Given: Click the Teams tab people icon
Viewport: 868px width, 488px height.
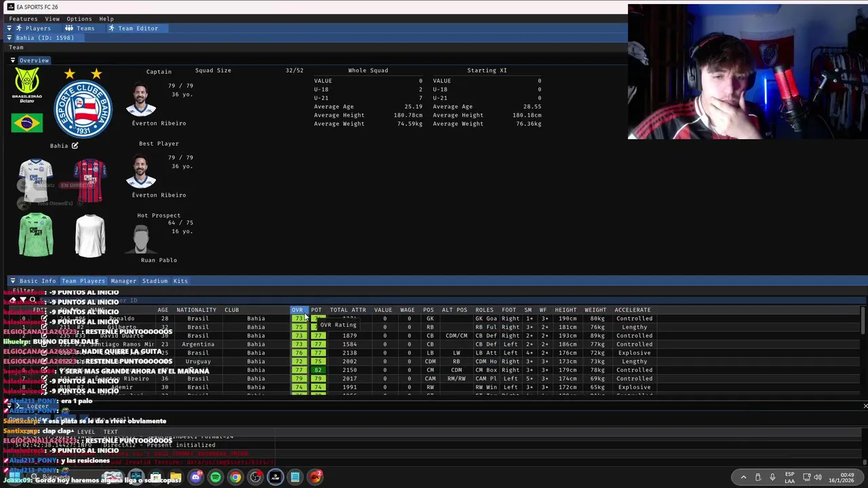Looking at the screenshot, I should pos(69,28).
